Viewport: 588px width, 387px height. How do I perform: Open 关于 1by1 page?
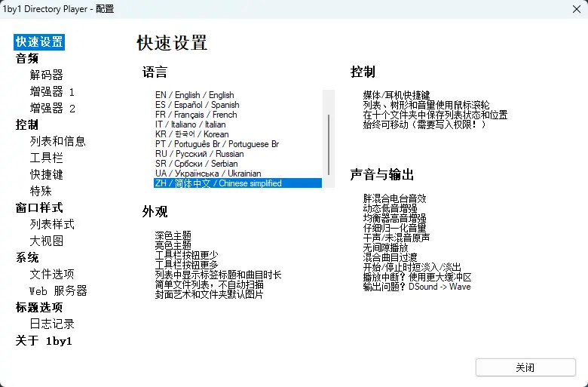tap(44, 340)
